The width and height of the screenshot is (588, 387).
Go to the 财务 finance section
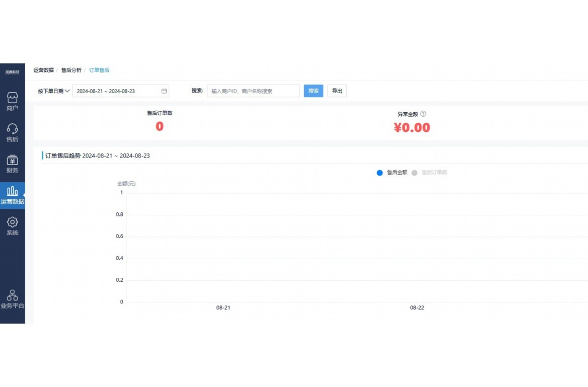click(x=12, y=164)
